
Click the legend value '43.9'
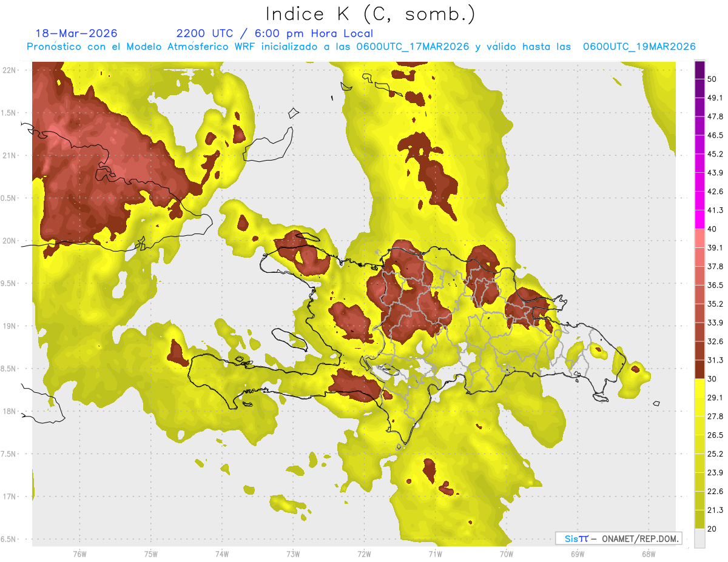coord(716,173)
